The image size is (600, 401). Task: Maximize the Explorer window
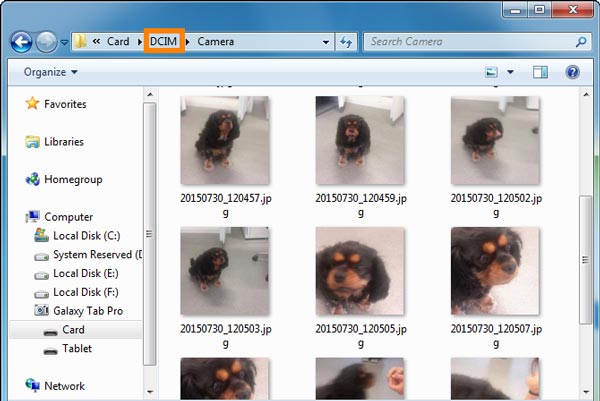(540, 10)
